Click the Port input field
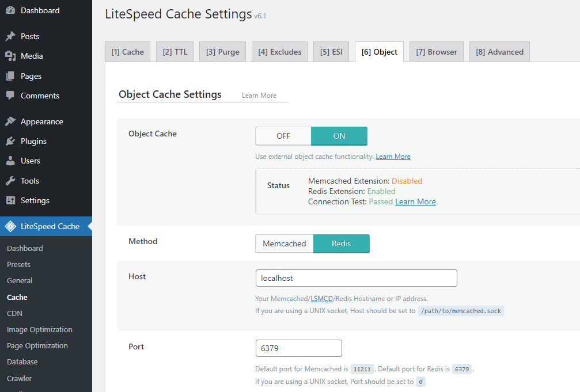This screenshot has height=392, width=580. [299, 348]
